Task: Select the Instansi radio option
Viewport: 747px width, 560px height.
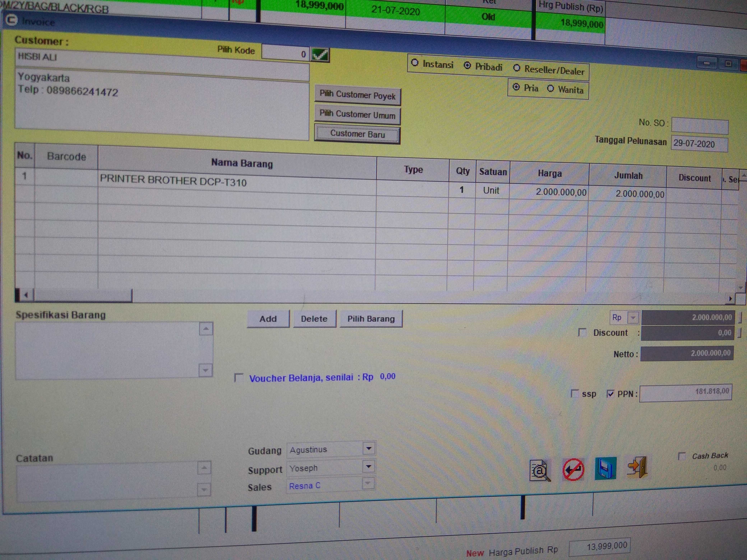Action: [x=415, y=63]
